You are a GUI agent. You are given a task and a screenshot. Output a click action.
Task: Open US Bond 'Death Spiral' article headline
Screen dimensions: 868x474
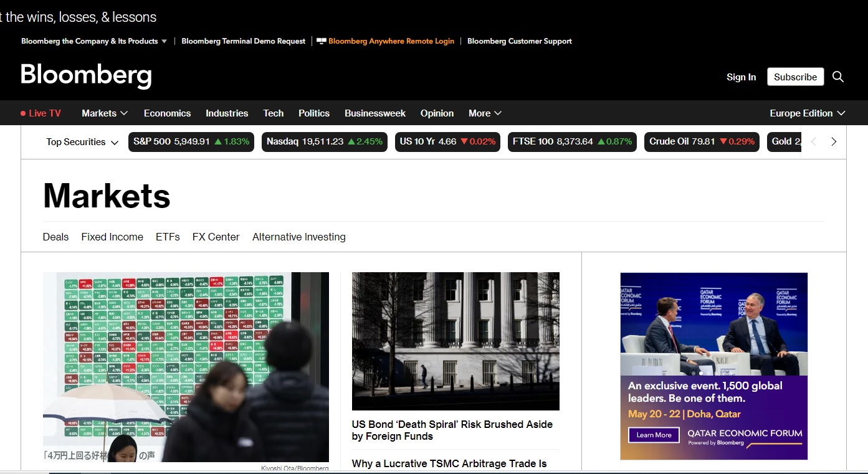452,430
